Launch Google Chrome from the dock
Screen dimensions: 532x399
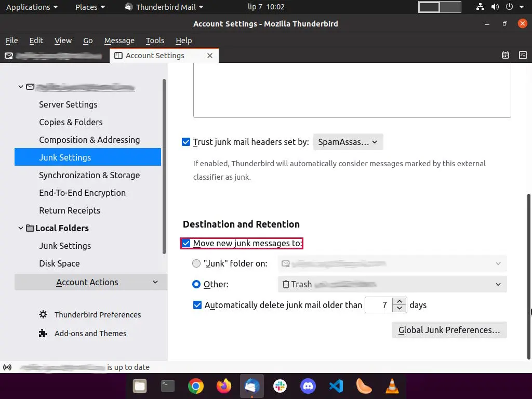click(x=196, y=386)
